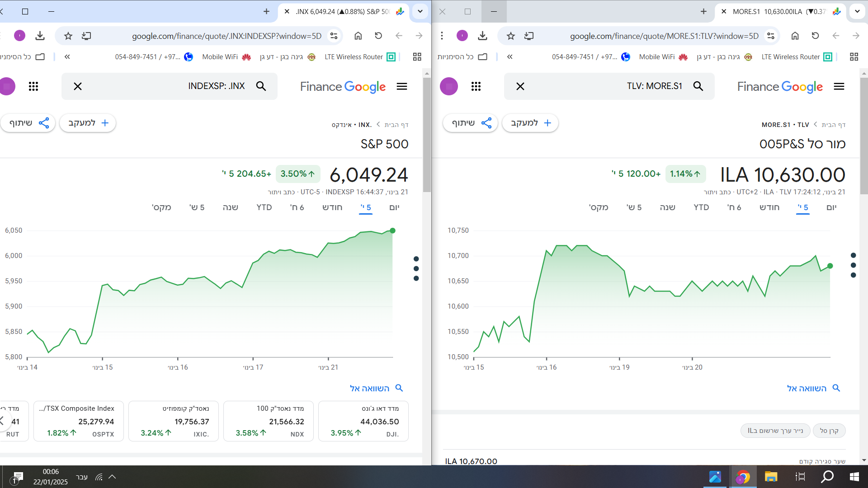Open the home icon in left browser toolbar
The image size is (868, 488).
point(358,36)
